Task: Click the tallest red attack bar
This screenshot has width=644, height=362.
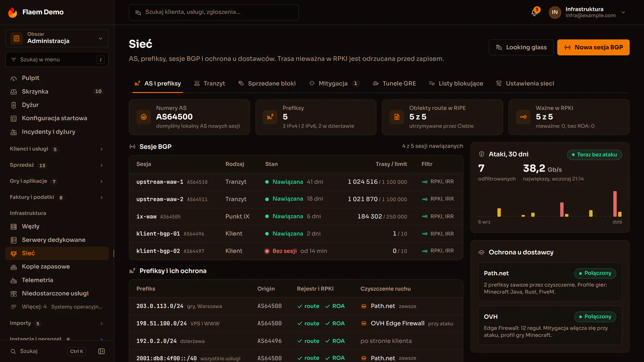Action: [615, 204]
